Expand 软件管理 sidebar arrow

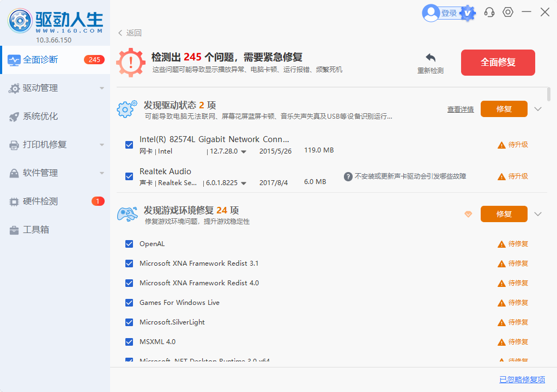pyautogui.click(x=101, y=173)
